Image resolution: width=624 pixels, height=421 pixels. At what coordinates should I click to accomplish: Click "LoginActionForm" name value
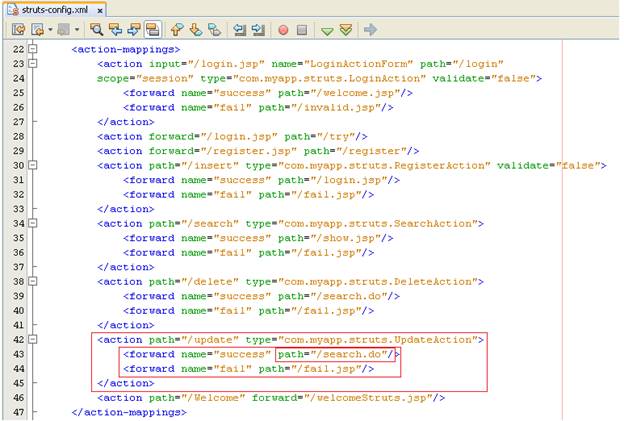[361, 64]
